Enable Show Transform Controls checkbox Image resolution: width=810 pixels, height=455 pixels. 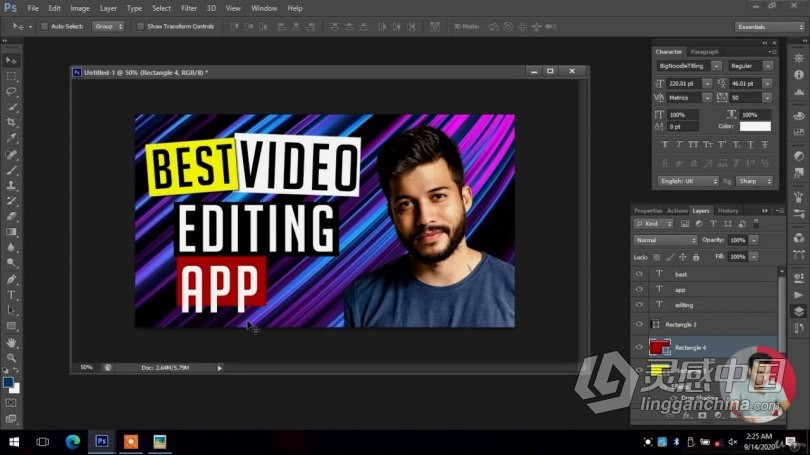click(x=140, y=26)
